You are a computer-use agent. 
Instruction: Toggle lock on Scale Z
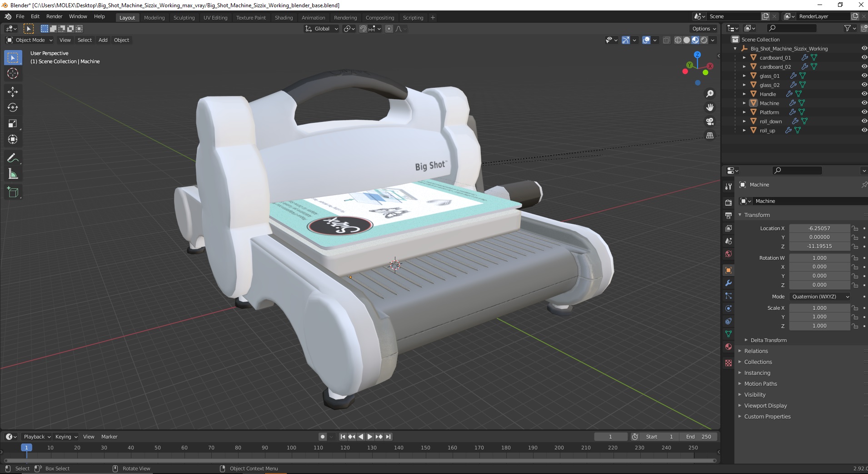coord(855,326)
